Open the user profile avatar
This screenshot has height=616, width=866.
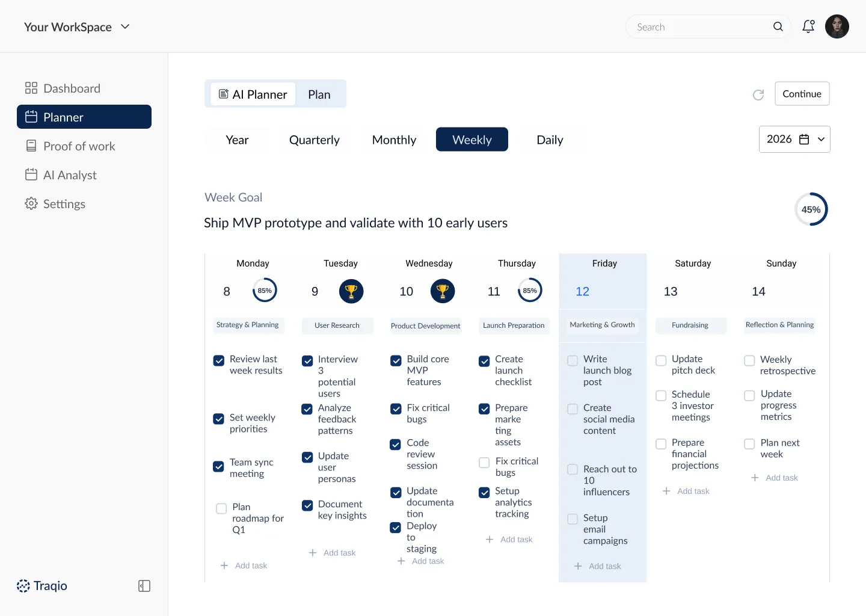coord(837,26)
